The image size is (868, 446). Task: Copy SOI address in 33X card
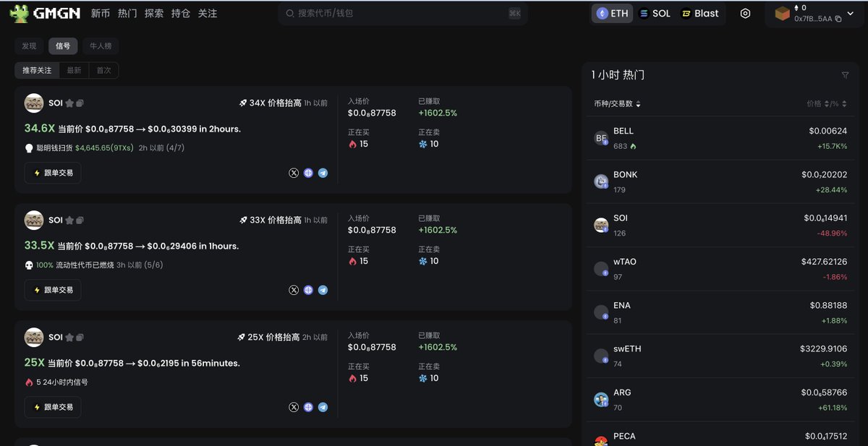pos(80,220)
